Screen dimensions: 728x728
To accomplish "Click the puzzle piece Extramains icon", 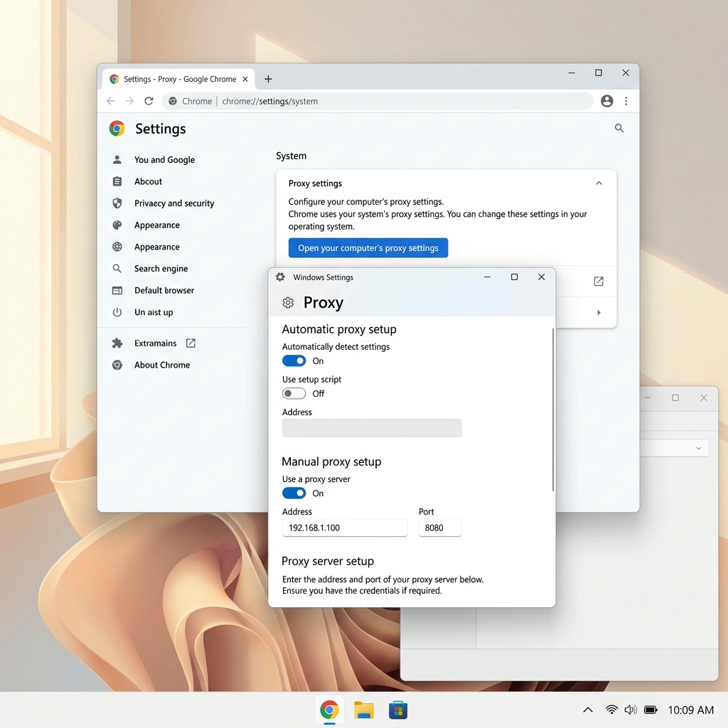I will (117, 343).
